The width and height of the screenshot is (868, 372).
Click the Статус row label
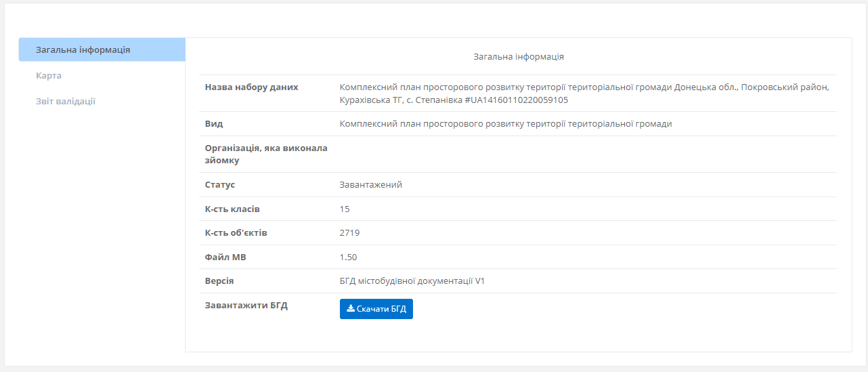coord(220,185)
